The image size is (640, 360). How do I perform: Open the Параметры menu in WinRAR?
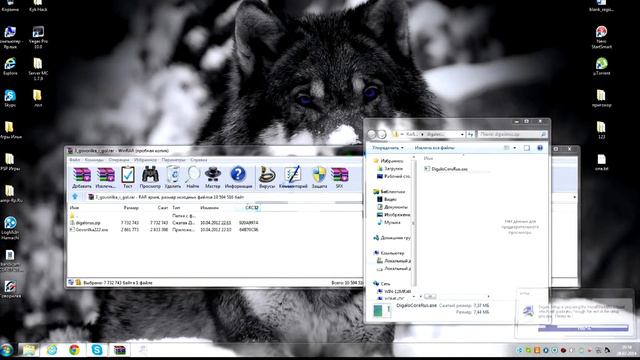pos(173,160)
